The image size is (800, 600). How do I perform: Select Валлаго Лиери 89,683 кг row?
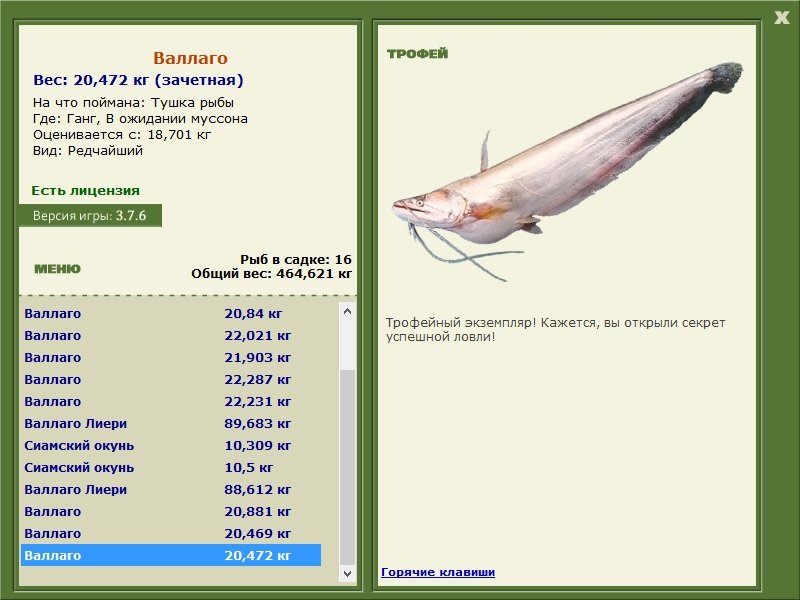(171, 423)
